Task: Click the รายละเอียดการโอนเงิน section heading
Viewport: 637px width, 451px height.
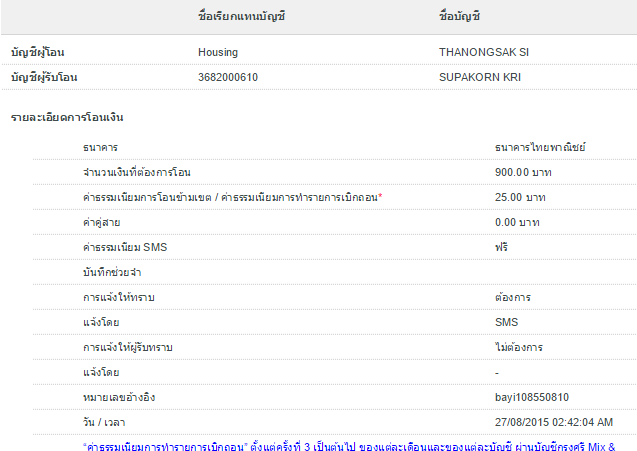Action: click(x=67, y=118)
